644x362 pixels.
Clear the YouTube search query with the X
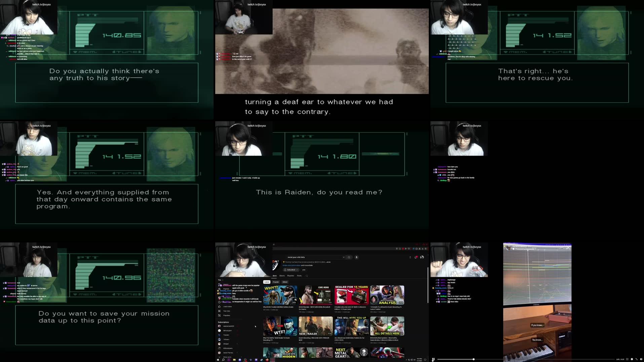point(343,257)
